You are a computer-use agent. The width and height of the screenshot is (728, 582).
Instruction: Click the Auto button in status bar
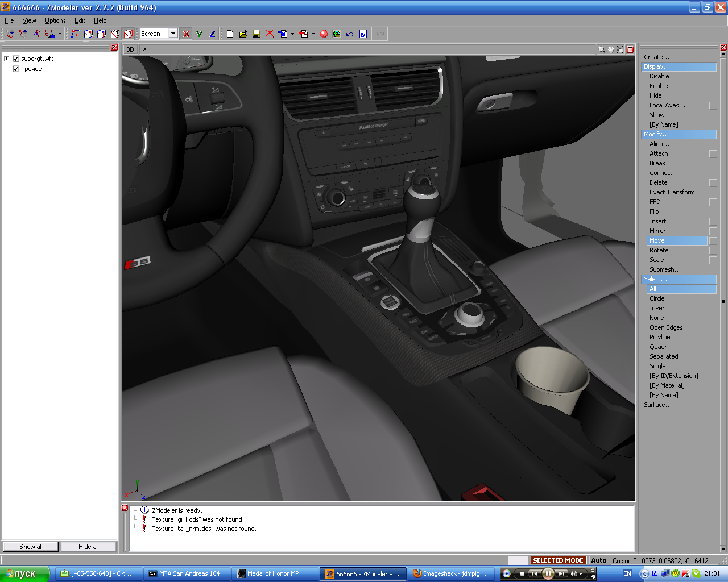click(x=599, y=560)
